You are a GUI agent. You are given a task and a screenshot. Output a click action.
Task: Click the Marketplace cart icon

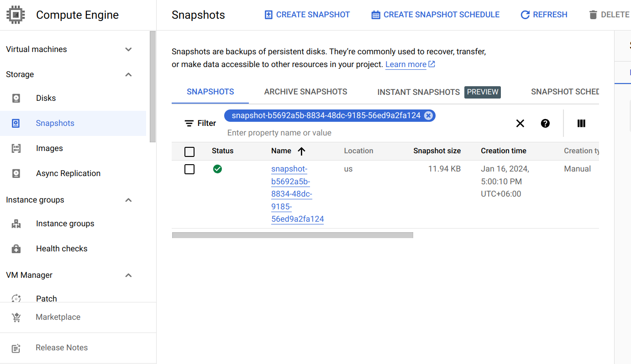point(16,317)
